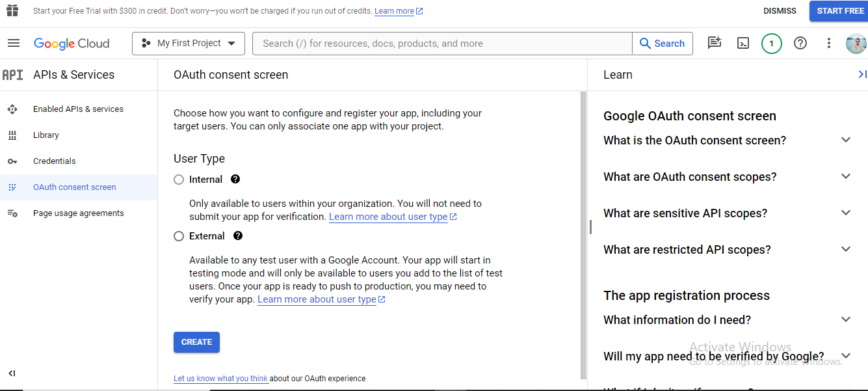Viewport: 868px width, 391px height.
Task: Click 'Let us know what you think' link
Action: [221, 379]
